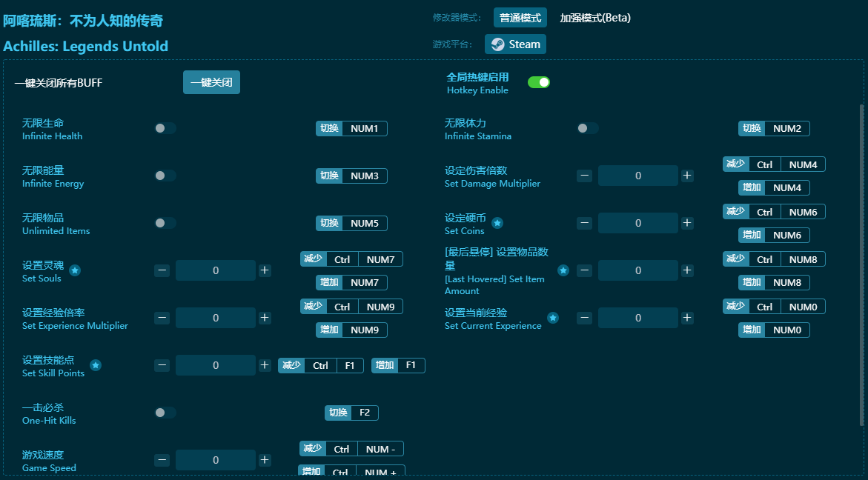Screen dimensions: 868x480
Task: Click star icon beside Set Current Experience
Action: 553,319
